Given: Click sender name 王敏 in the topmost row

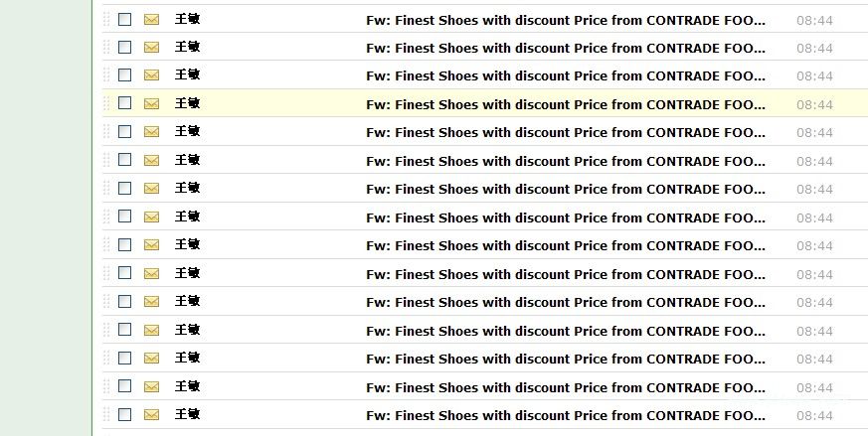Looking at the screenshot, I should [x=187, y=19].
